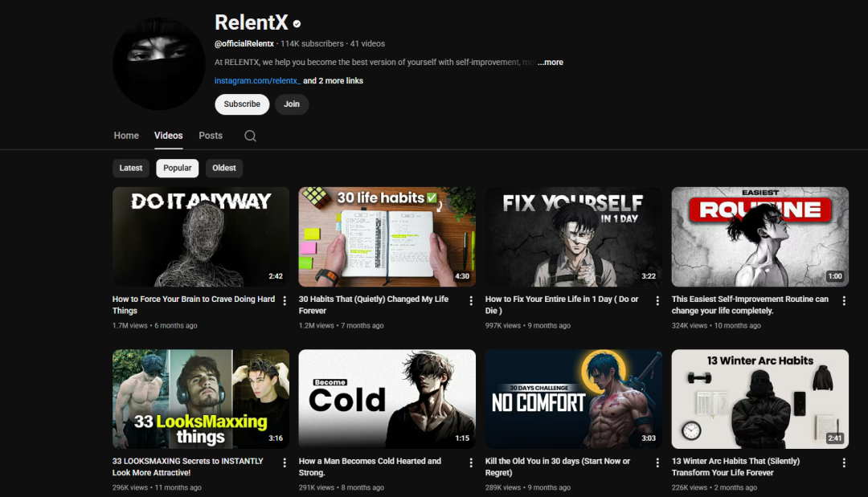
Task: Switch to the Posts tab
Action: coord(211,136)
